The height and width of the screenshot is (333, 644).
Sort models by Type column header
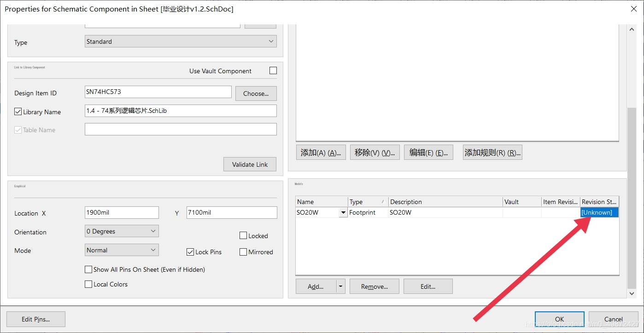pyautogui.click(x=368, y=202)
